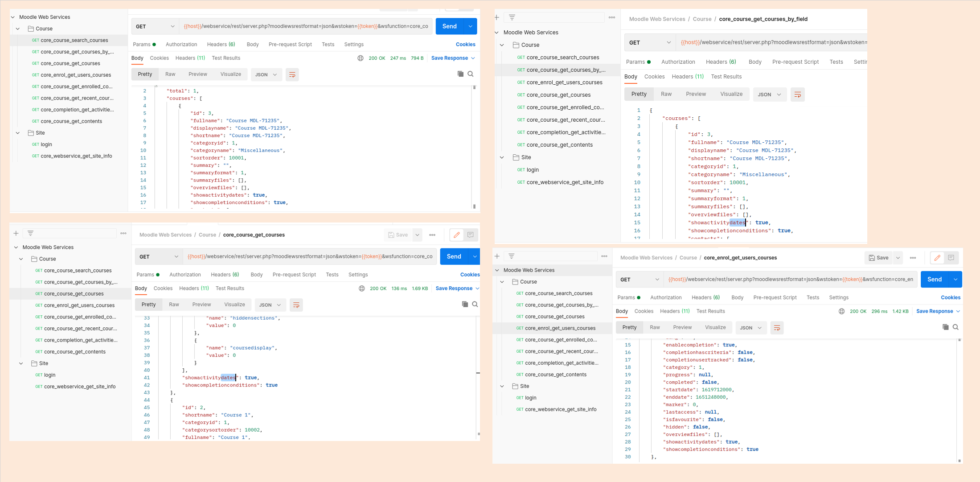This screenshot has height=482, width=980.
Task: Click the globe icon beside 136 ms
Action: pos(362,288)
